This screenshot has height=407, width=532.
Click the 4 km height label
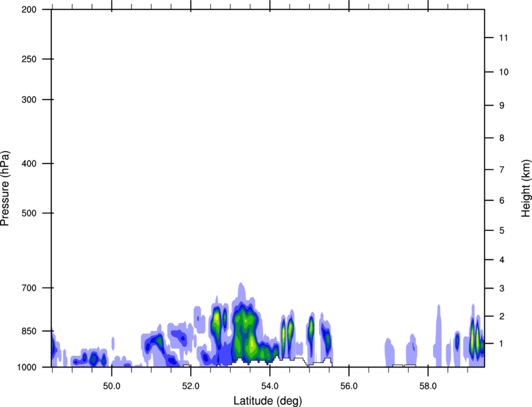502,260
